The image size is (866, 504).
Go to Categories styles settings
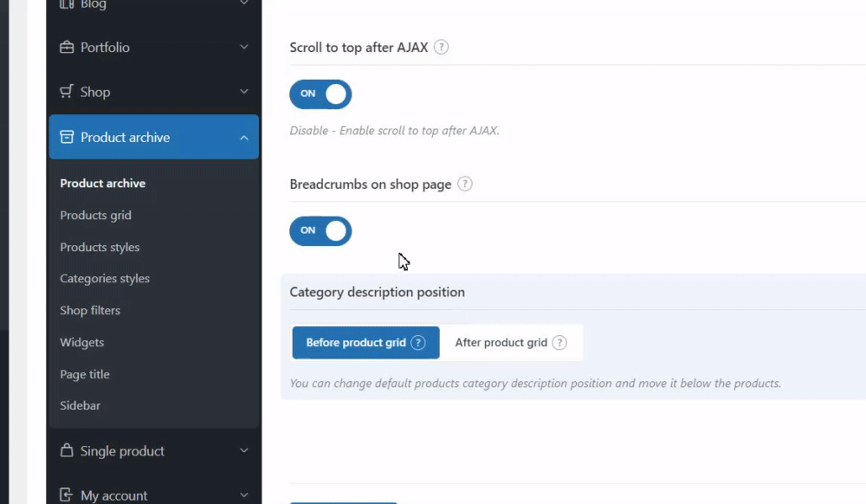(105, 278)
